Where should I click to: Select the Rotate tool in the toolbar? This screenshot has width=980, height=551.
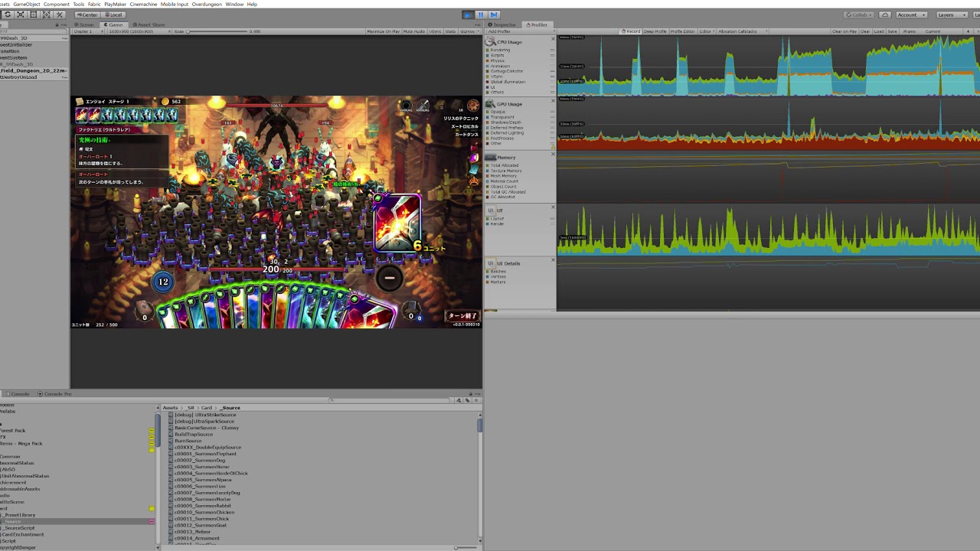point(7,15)
